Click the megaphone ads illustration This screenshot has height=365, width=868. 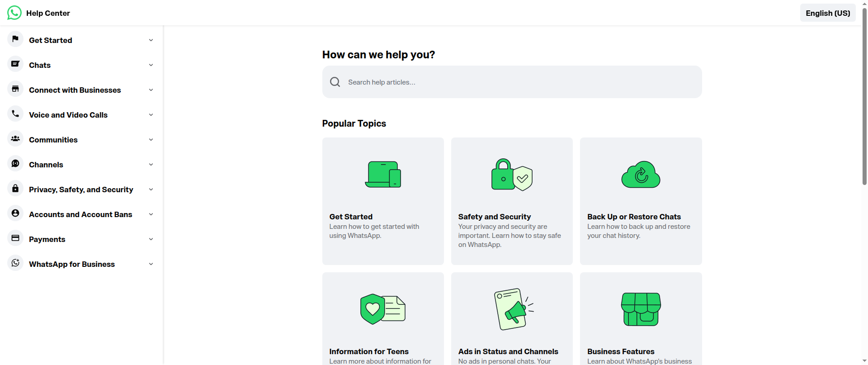[x=514, y=309]
